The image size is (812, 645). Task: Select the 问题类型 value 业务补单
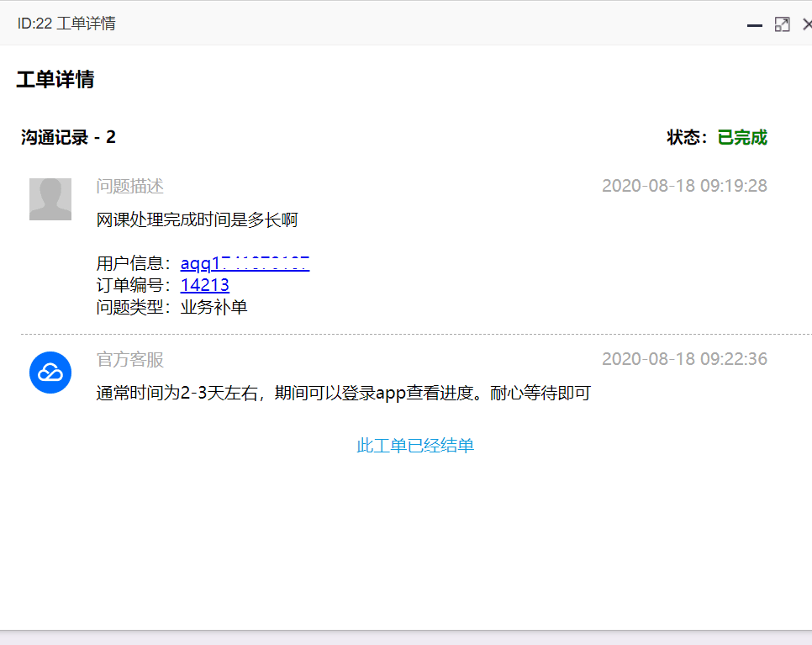tap(214, 308)
